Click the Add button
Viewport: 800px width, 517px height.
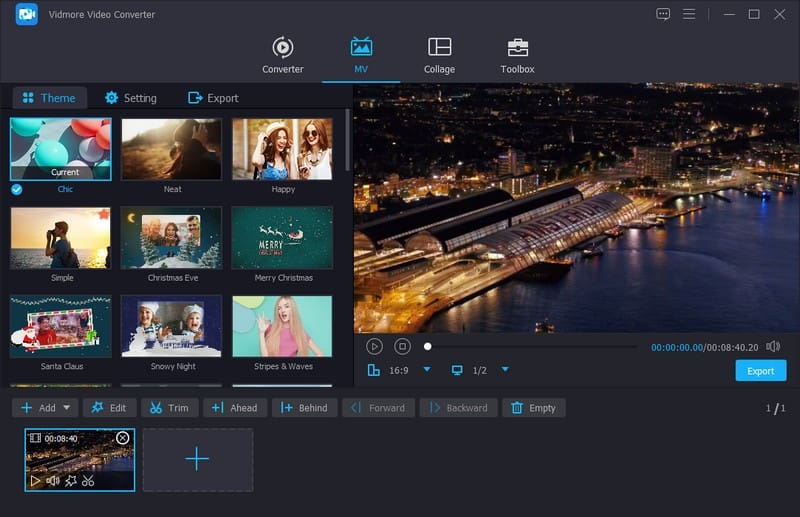tap(39, 408)
